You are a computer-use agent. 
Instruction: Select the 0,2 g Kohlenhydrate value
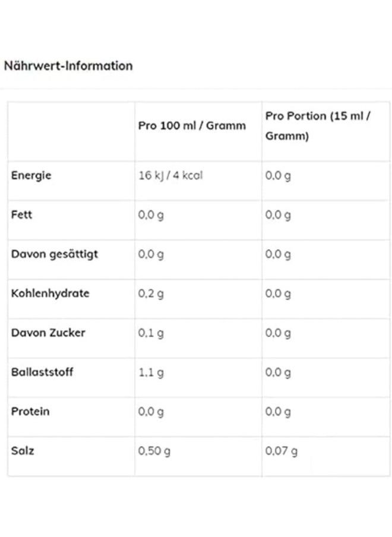pyautogui.click(x=151, y=294)
